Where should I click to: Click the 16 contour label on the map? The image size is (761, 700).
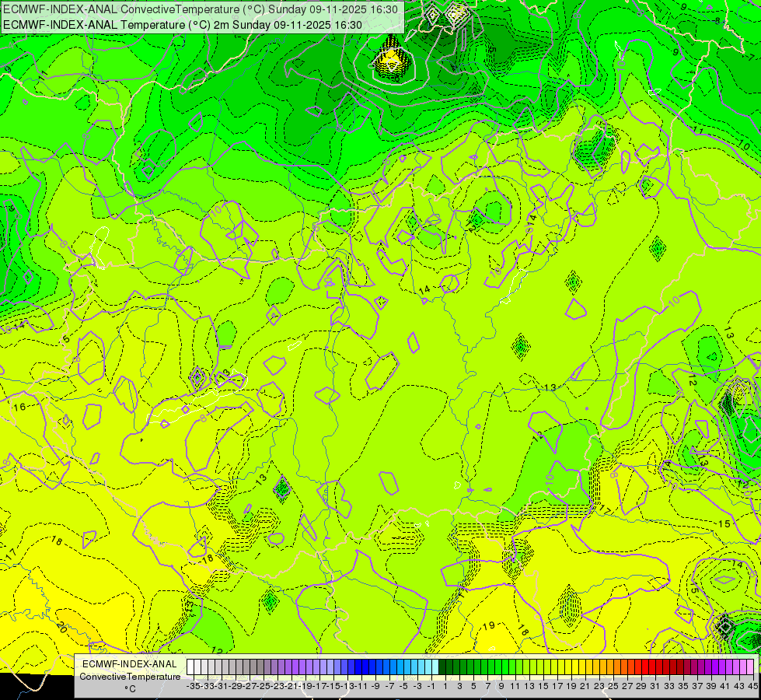tap(19, 407)
